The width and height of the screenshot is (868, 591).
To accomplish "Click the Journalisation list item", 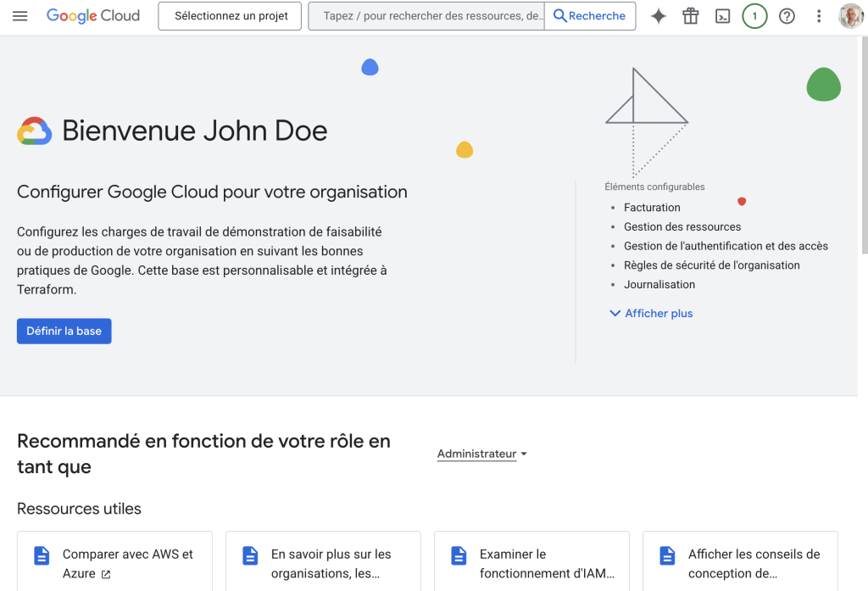I will point(659,285).
